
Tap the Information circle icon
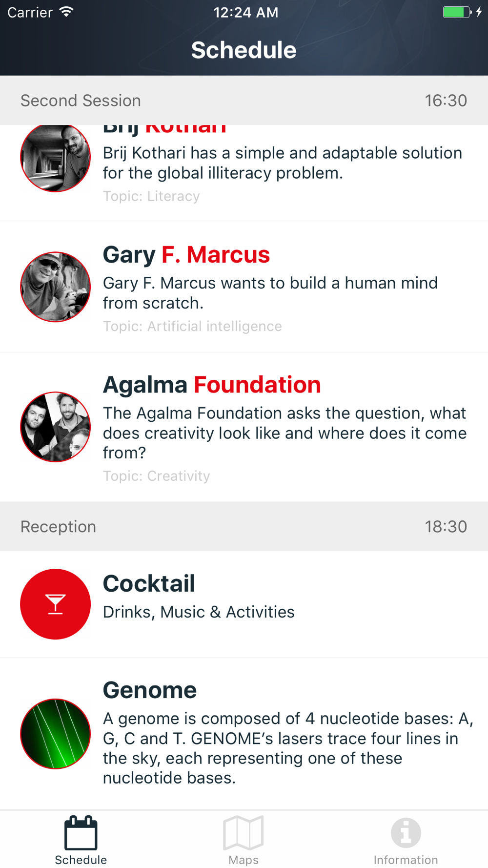tap(406, 832)
